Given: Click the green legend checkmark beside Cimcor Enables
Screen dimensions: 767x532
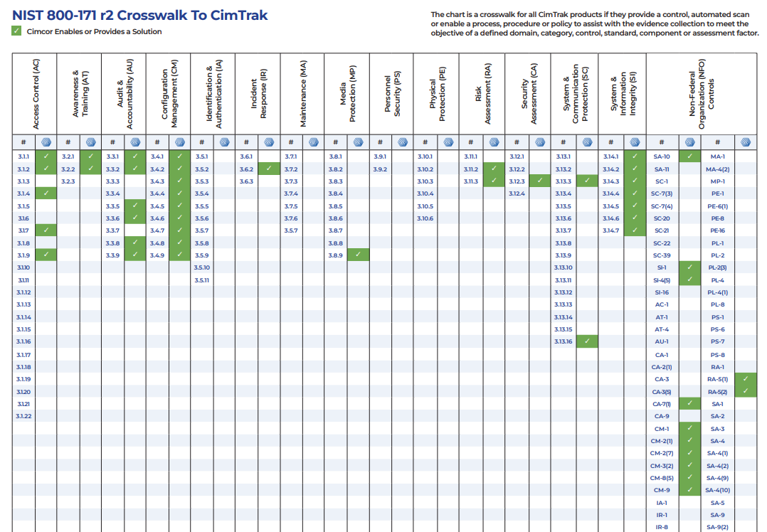Looking at the screenshot, I should (x=16, y=31).
